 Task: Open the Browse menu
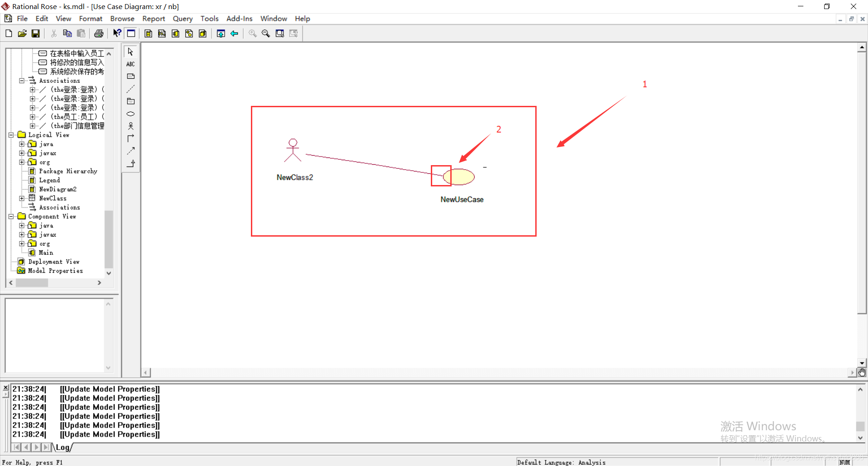point(122,19)
